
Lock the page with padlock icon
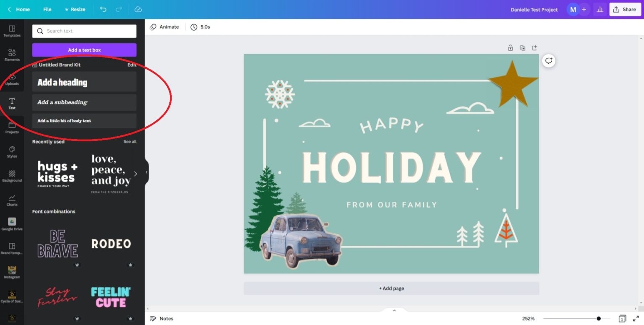510,48
